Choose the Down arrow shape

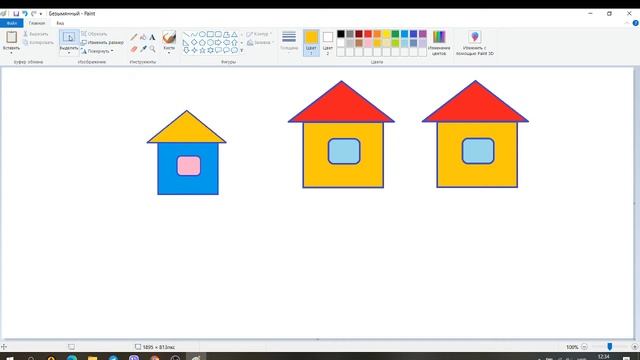186,50
